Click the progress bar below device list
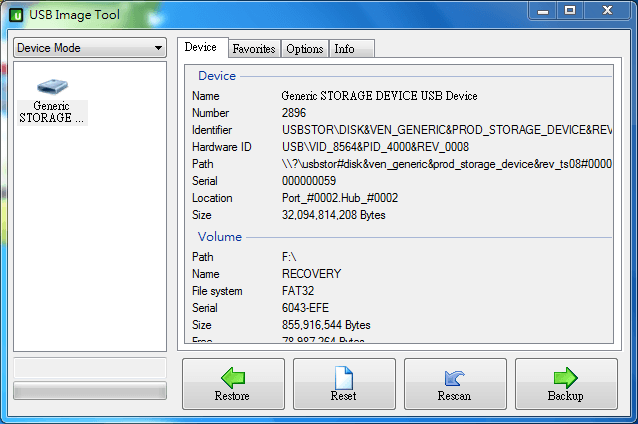The width and height of the screenshot is (638, 424). [90, 391]
